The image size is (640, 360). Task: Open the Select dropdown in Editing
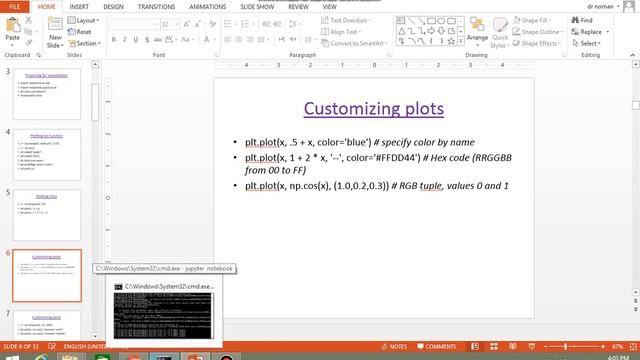pyautogui.click(x=586, y=43)
